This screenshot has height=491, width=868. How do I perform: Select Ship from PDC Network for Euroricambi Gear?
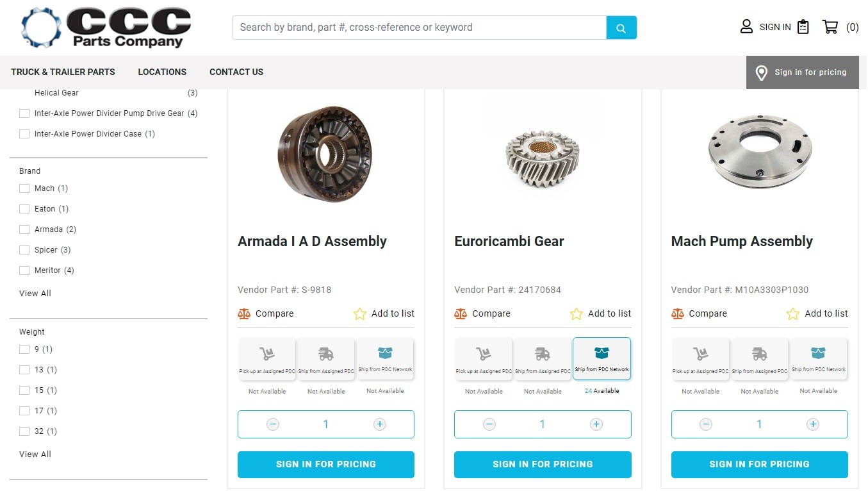click(602, 358)
